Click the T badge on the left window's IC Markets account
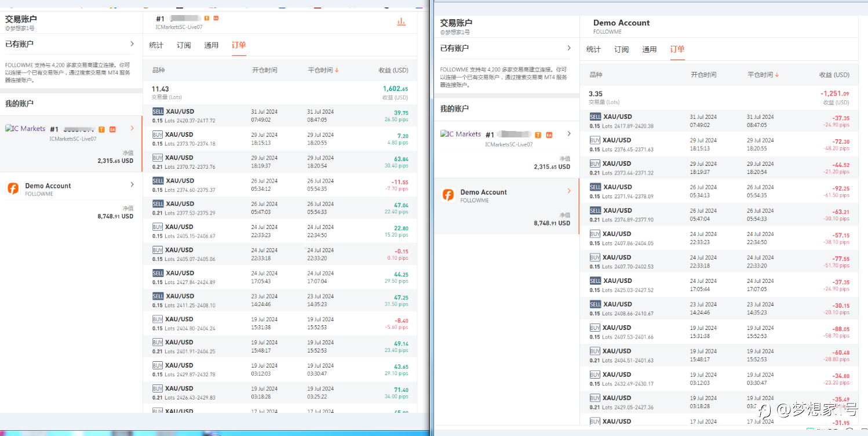The height and width of the screenshot is (436, 868). pos(101,129)
